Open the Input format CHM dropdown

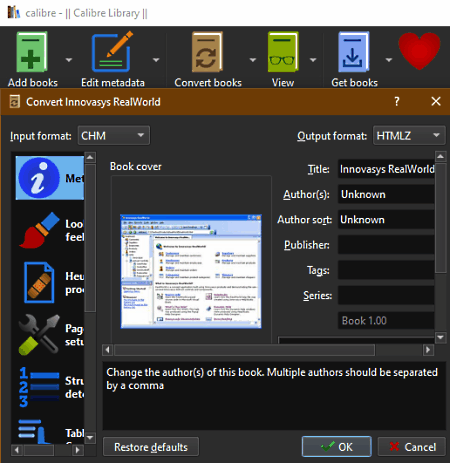coord(114,136)
